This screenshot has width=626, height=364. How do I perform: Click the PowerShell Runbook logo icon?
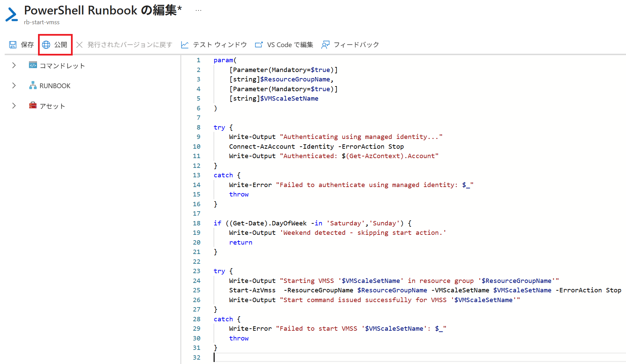pyautogui.click(x=12, y=15)
